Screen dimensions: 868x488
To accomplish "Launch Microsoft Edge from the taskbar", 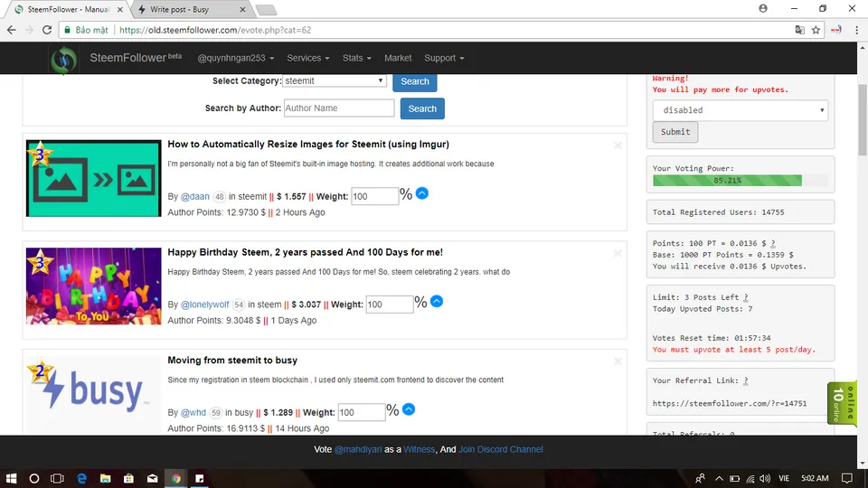I will pyautogui.click(x=82, y=478).
